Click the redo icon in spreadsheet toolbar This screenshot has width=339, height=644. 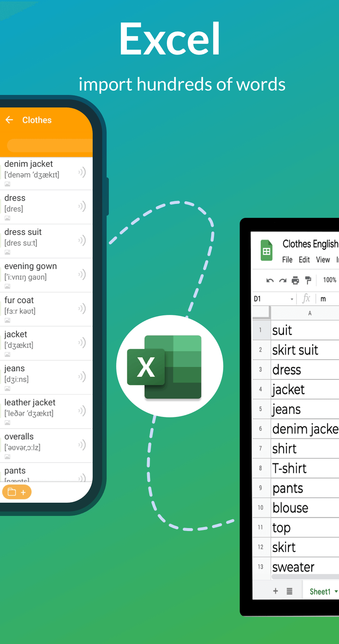(283, 280)
